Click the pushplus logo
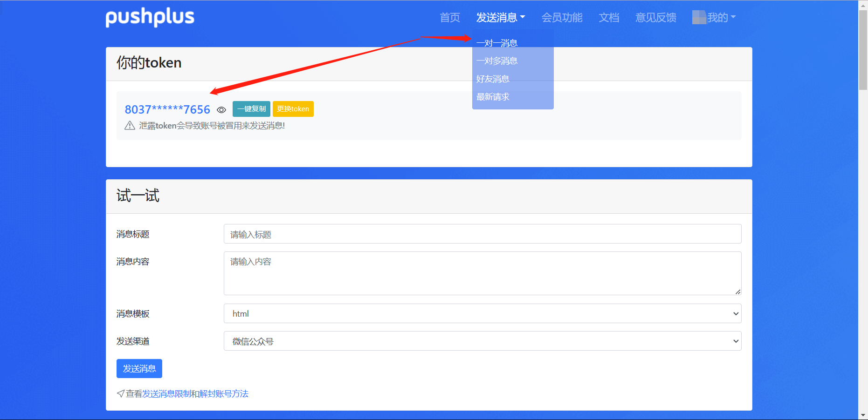 coord(150,17)
